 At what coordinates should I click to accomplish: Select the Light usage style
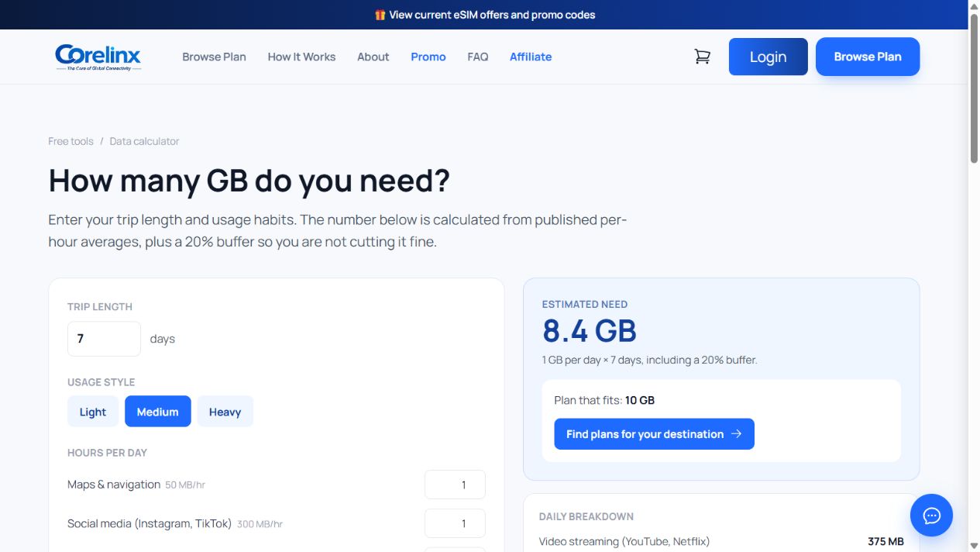(93, 412)
